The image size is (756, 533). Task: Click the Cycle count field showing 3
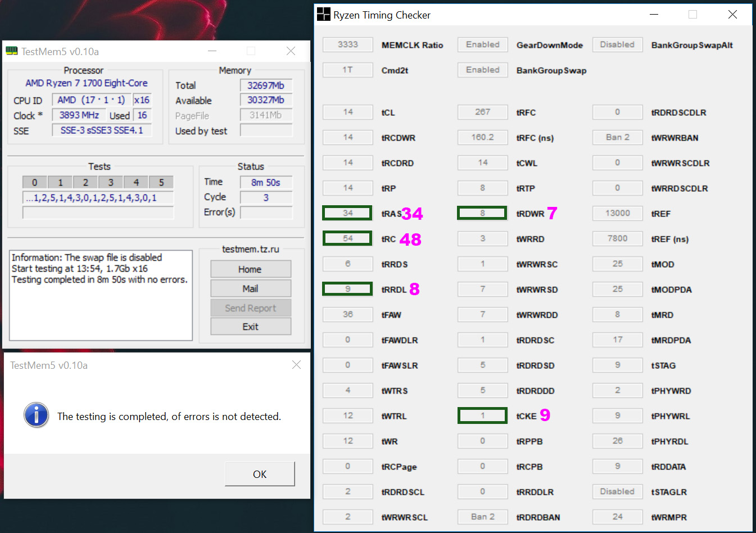(266, 197)
